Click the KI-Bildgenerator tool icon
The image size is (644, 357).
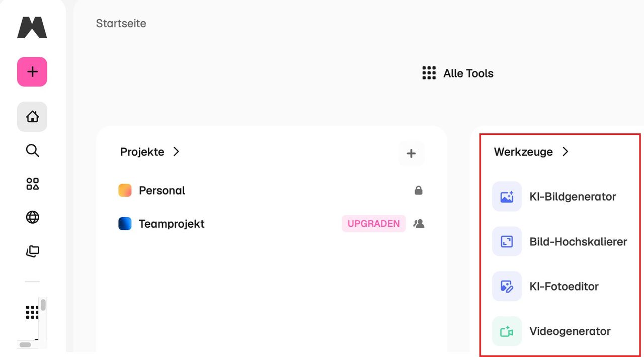click(507, 197)
